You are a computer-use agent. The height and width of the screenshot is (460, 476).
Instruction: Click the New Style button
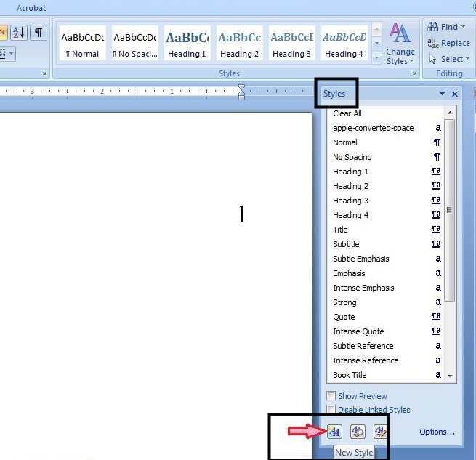[x=334, y=431]
